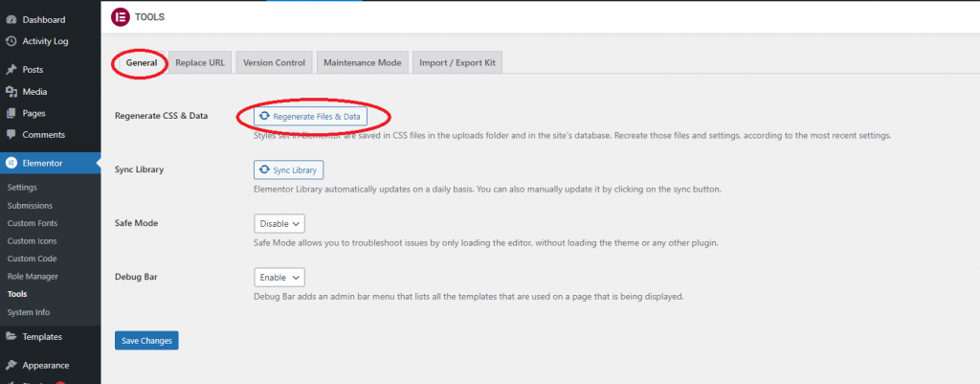Open System Info in Elementor submenu
980x384 pixels.
(x=29, y=312)
